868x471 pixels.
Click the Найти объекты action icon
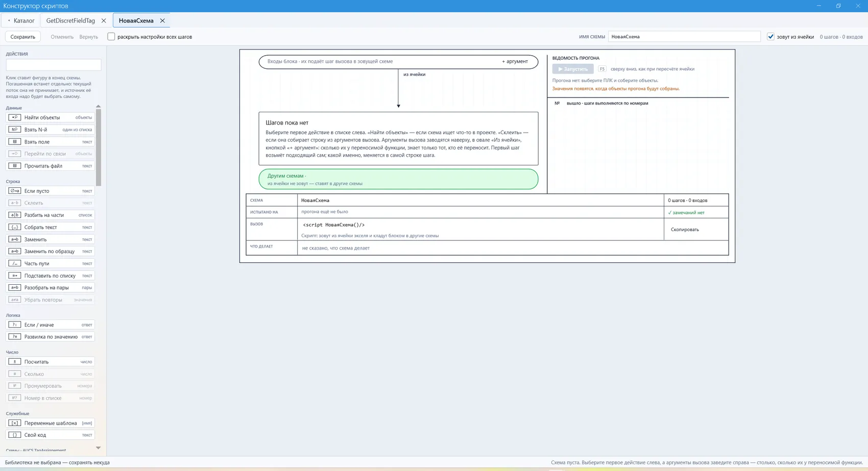[14, 117]
